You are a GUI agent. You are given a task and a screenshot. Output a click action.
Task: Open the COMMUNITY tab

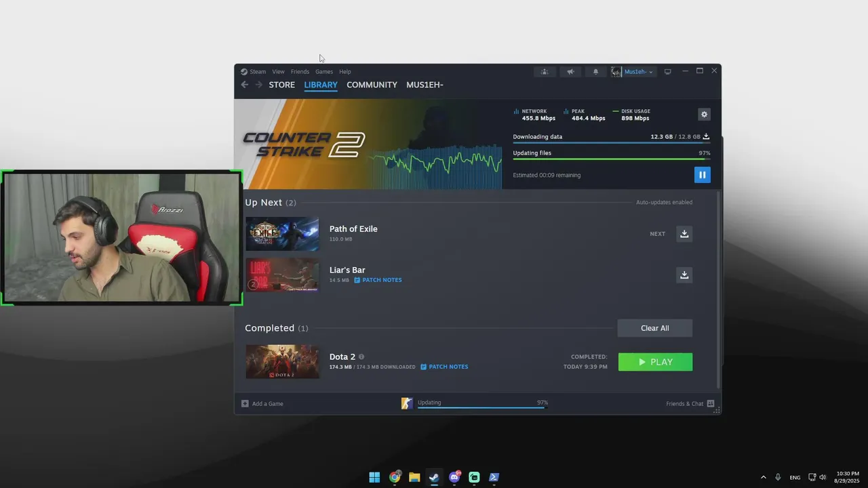click(372, 85)
